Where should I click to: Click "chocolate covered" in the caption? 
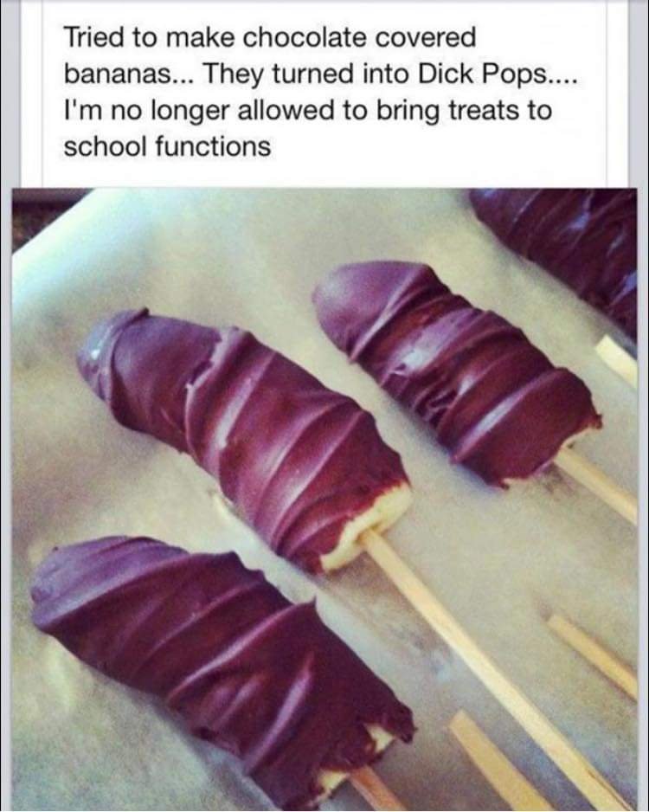point(358,38)
